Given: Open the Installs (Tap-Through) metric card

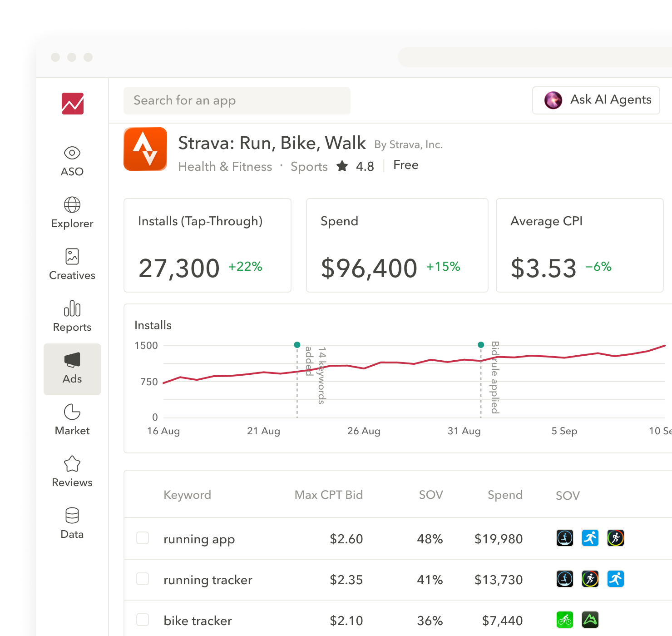Looking at the screenshot, I should coord(208,245).
